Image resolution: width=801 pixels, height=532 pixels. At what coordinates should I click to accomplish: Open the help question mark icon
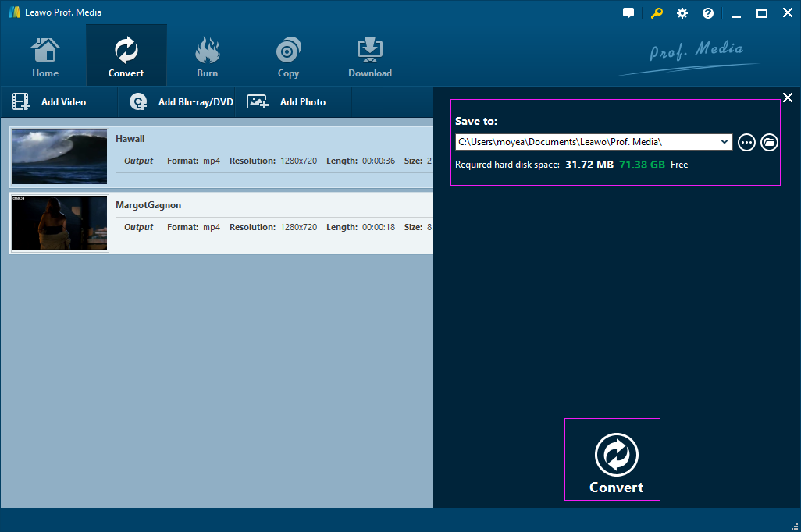(708, 13)
